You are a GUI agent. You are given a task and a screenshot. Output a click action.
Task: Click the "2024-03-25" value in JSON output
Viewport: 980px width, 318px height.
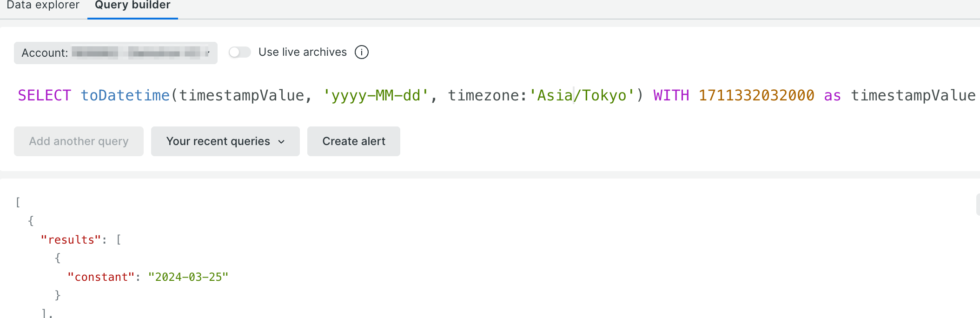point(188,277)
